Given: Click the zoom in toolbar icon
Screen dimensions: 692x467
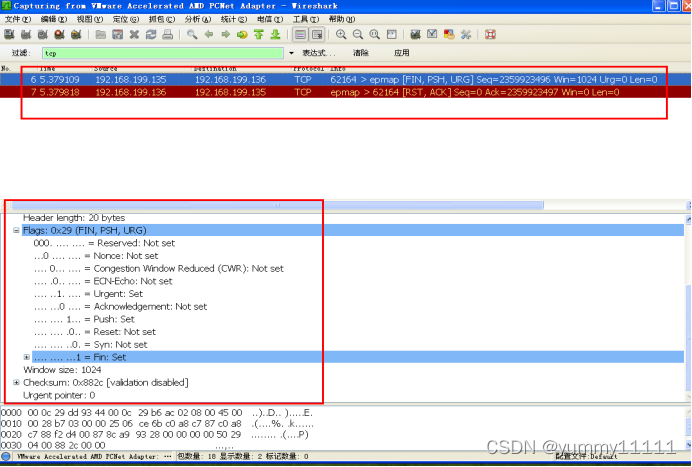Looking at the screenshot, I should [x=340, y=34].
